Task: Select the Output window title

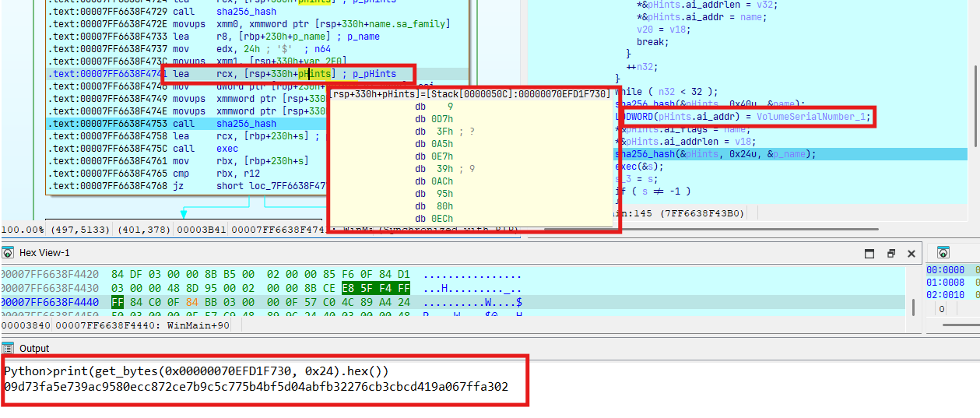Action: tap(34, 349)
